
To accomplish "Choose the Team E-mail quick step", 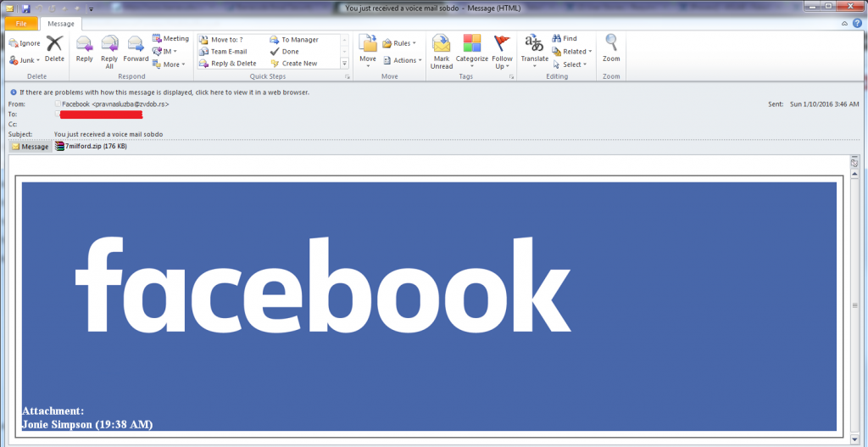I will click(223, 52).
